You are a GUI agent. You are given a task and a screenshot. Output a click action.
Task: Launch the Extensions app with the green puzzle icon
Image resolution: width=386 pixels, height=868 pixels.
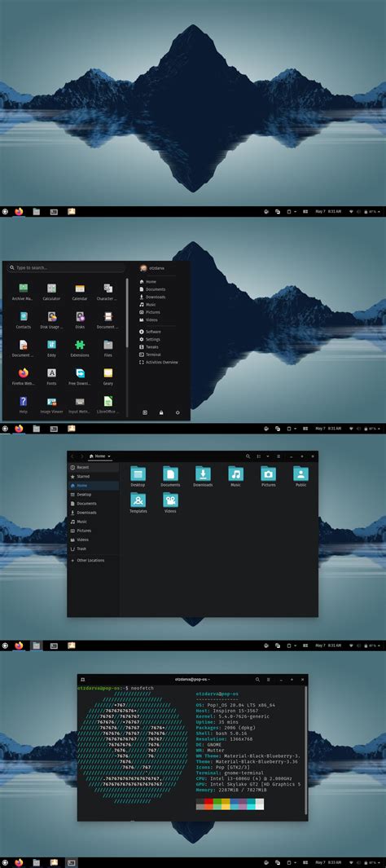coord(80,348)
